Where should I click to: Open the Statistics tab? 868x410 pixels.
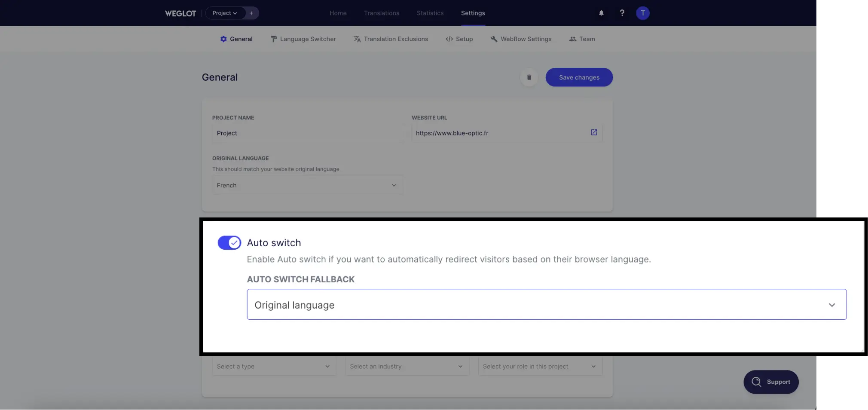click(430, 13)
